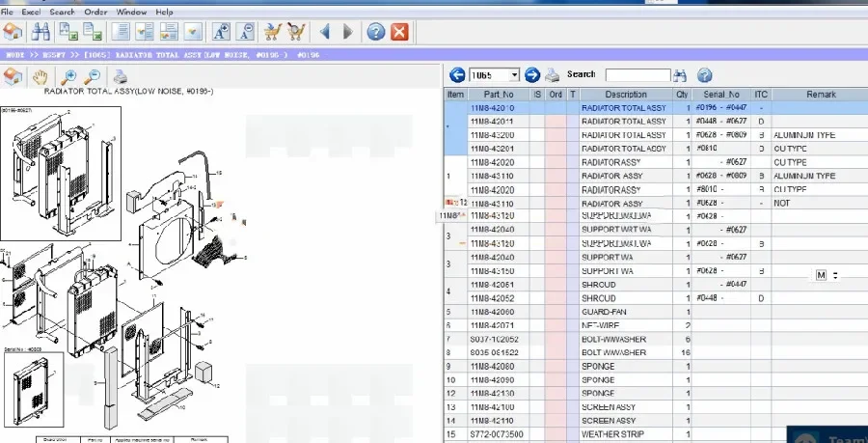
Task: Increase font size with A plus icon
Action: pos(222,32)
